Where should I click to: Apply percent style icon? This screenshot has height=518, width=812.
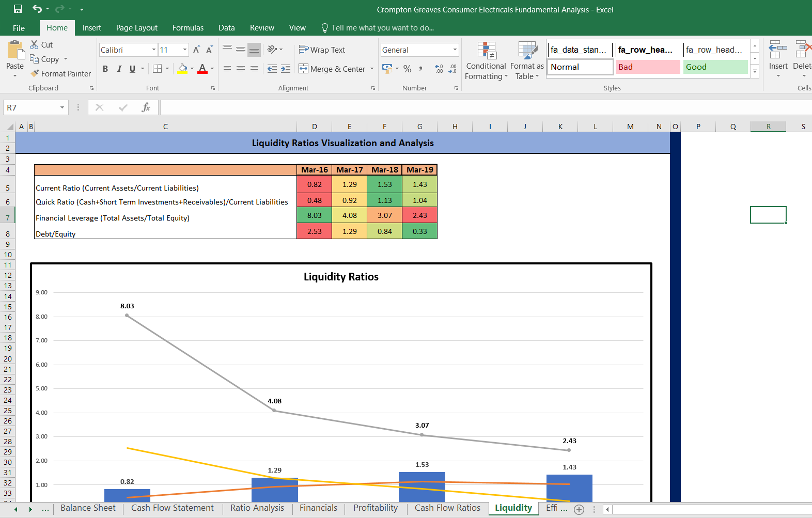click(x=408, y=69)
